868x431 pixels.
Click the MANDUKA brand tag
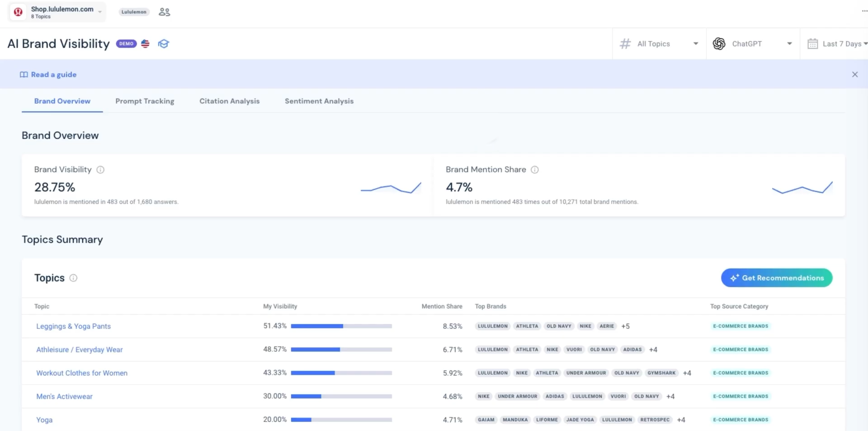pos(515,420)
